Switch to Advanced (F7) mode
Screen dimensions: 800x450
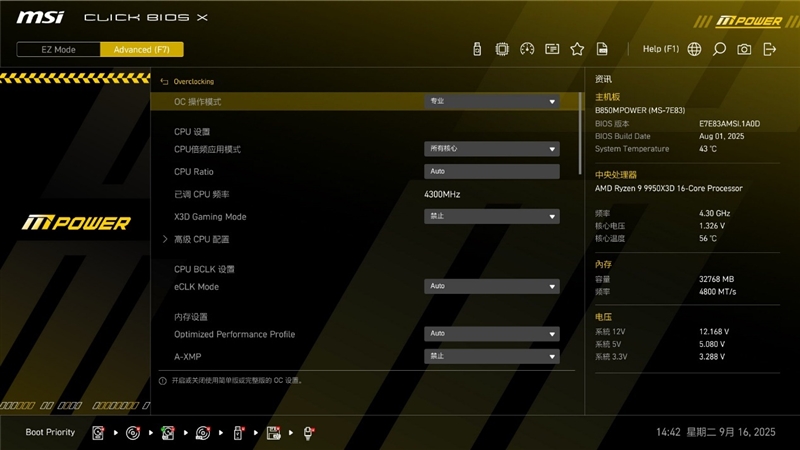(x=142, y=49)
